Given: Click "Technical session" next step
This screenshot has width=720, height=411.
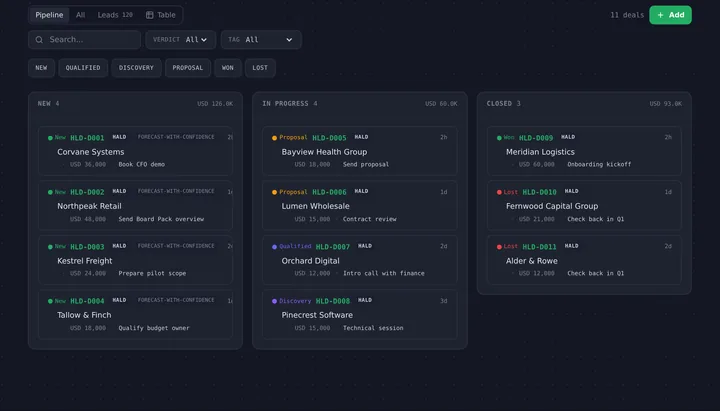Looking at the screenshot, I should 373,328.
